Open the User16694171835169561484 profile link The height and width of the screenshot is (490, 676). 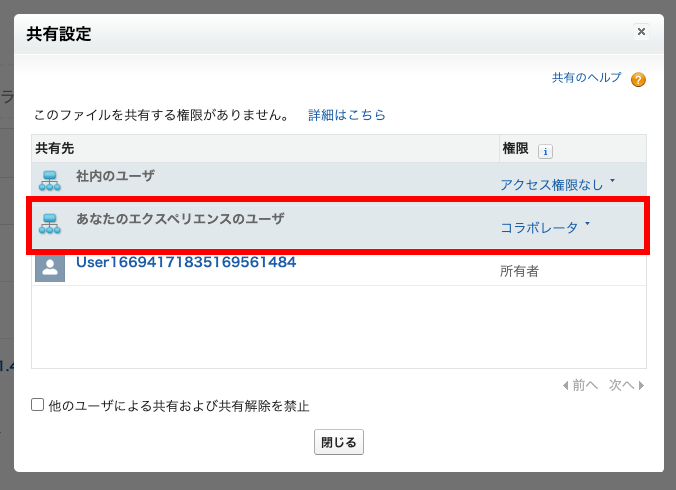point(186,262)
